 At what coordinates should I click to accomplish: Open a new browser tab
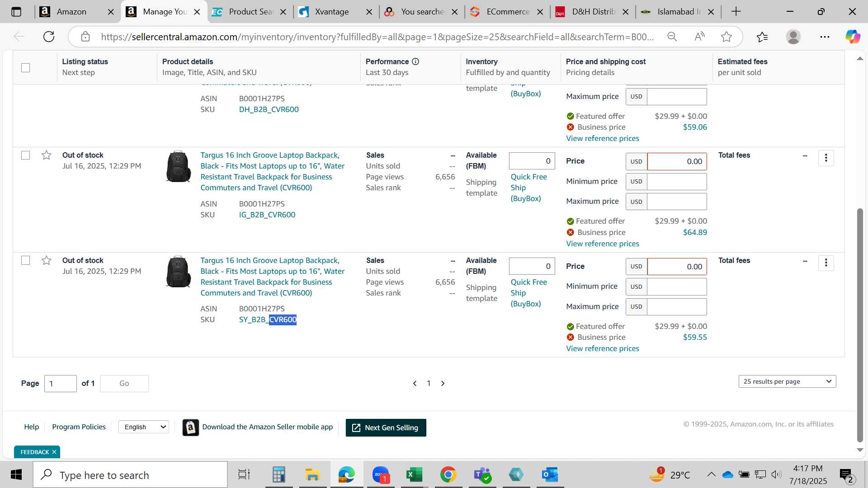736,12
